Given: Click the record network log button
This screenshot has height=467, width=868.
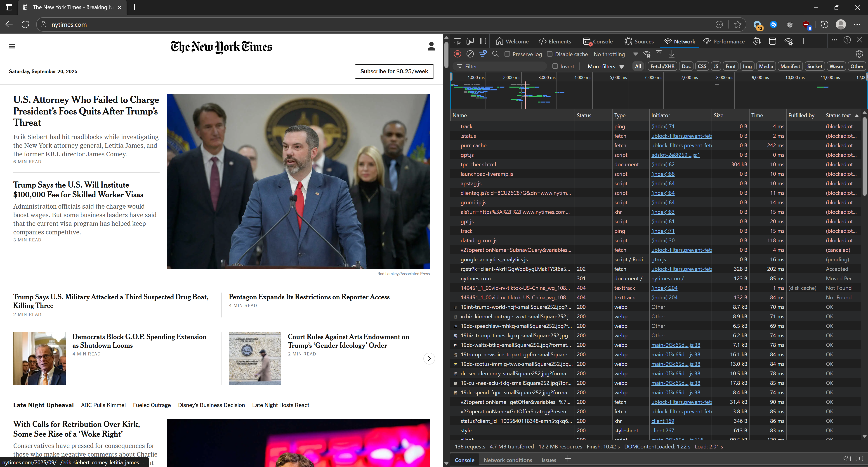Looking at the screenshot, I should coord(457,54).
